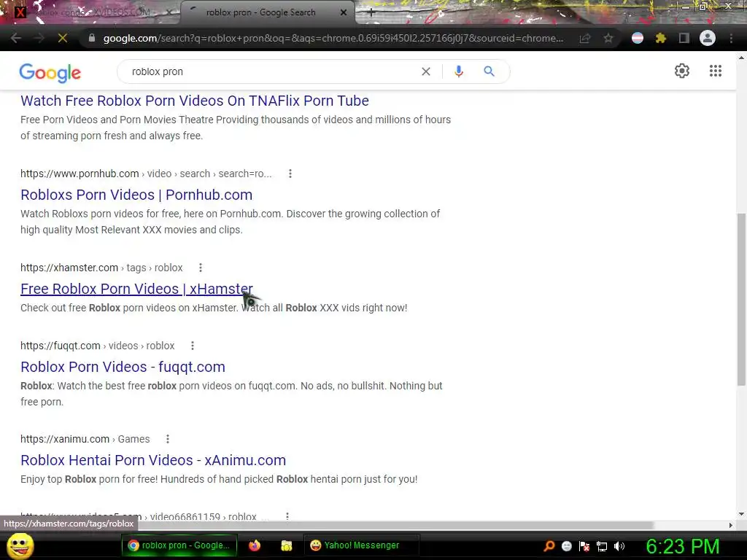Screen dimensions: 747x560
Task: Focus the address bar URL
Action: coord(333,38)
